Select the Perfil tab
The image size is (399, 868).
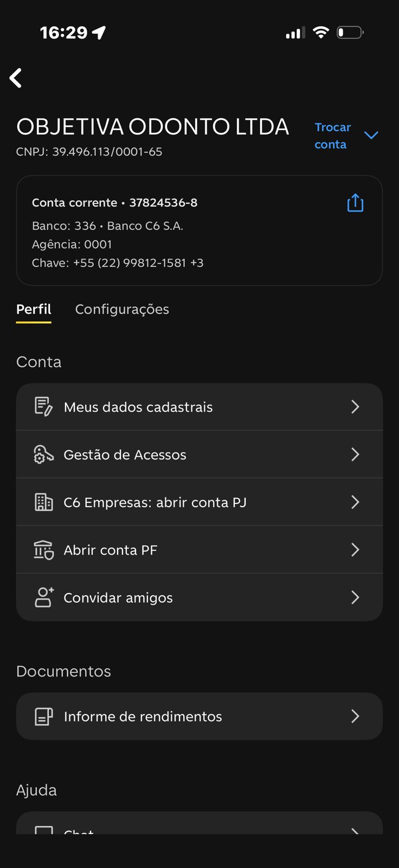point(34,309)
